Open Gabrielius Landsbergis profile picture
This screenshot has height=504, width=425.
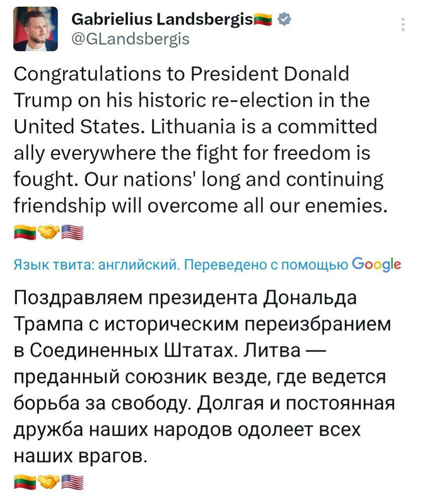pyautogui.click(x=35, y=28)
